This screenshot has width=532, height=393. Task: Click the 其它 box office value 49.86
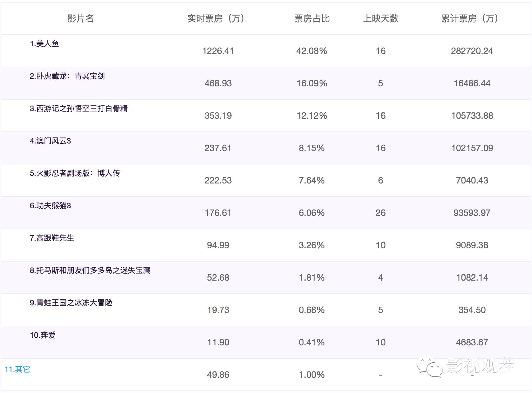tap(218, 375)
